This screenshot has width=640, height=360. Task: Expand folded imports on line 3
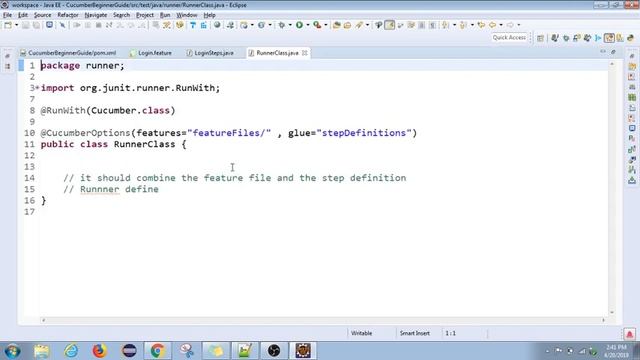[38, 88]
